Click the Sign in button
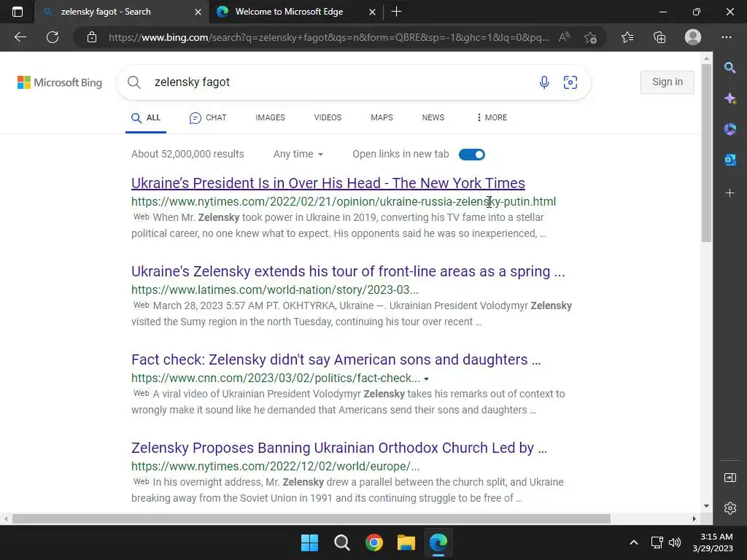This screenshot has height=560, width=747. click(x=667, y=82)
